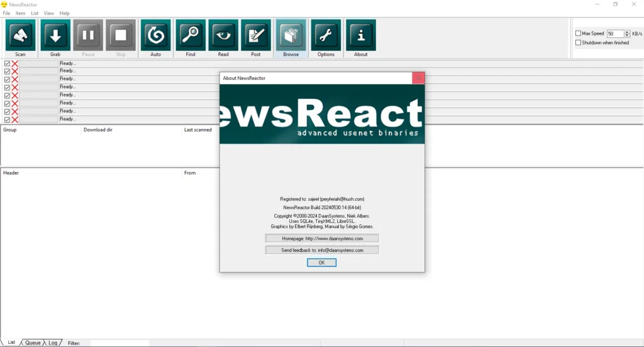This screenshot has height=347, width=644.
Task: Sort by Download dir column header
Action: coord(131,130)
